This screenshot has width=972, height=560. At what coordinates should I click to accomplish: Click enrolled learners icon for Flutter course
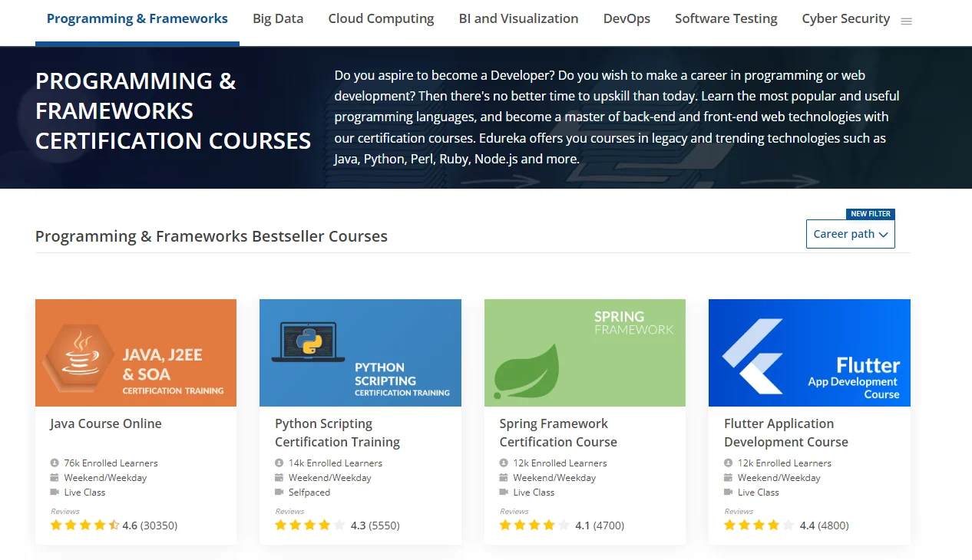click(729, 463)
